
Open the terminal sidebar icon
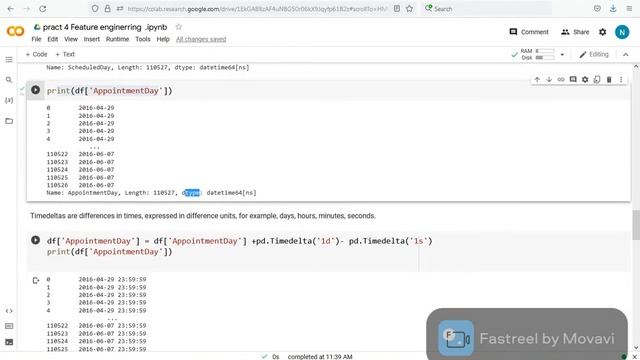(9, 342)
